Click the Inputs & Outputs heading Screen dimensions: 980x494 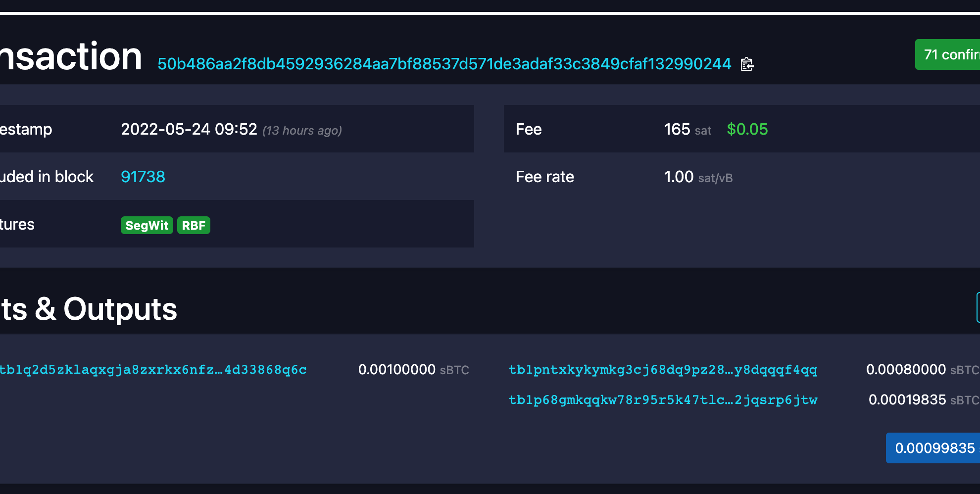click(89, 309)
